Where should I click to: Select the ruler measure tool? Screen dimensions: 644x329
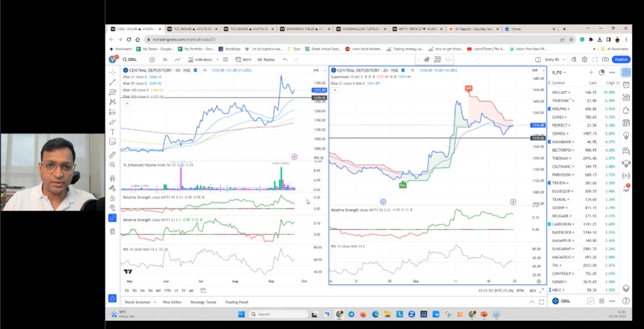click(113, 154)
